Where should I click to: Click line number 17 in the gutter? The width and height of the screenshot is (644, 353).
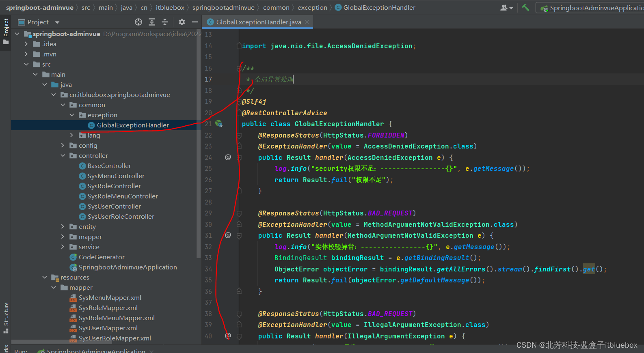pyautogui.click(x=208, y=79)
